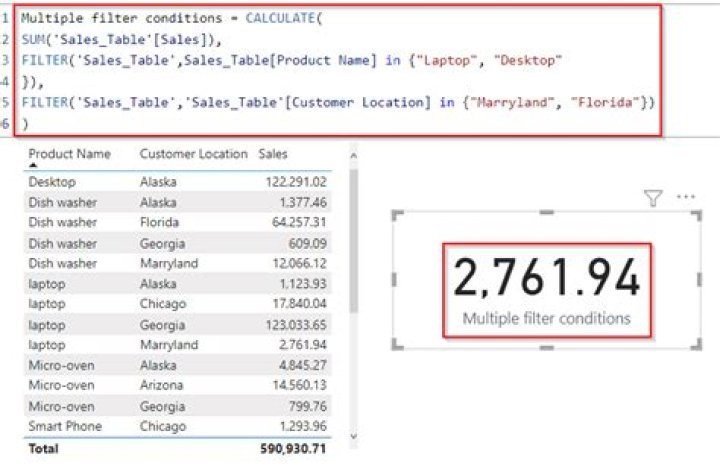720x469 pixels.
Task: Select sales value 17,840.04
Action: (x=299, y=304)
